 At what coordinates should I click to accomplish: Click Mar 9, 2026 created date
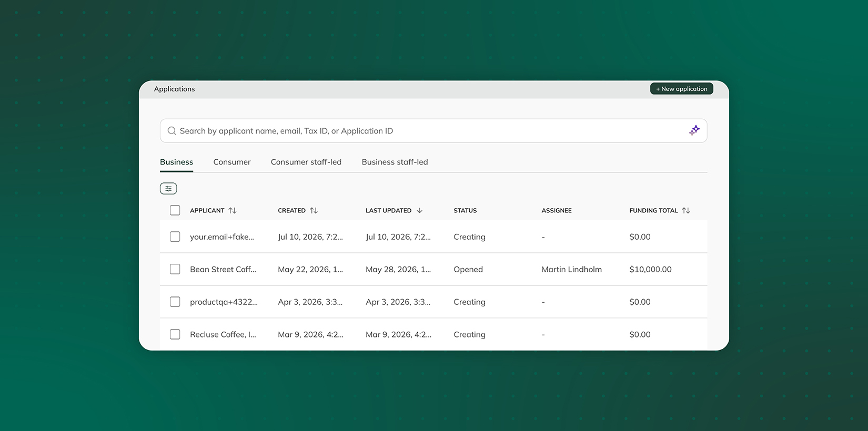310,335
